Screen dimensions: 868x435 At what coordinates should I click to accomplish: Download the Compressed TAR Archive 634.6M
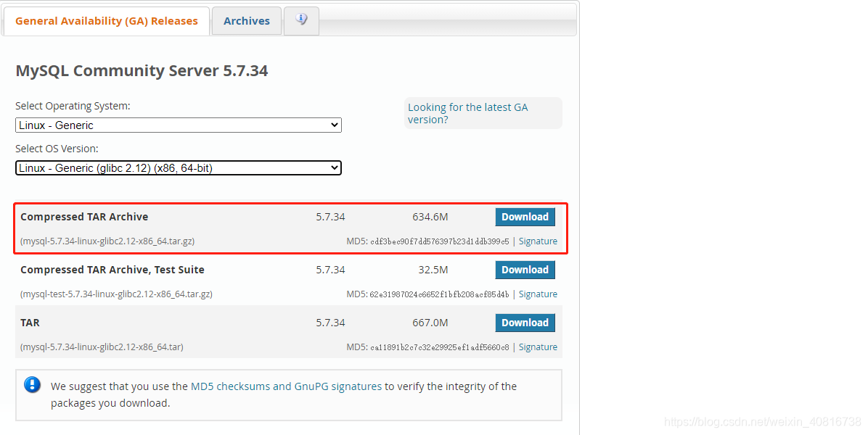click(x=525, y=217)
